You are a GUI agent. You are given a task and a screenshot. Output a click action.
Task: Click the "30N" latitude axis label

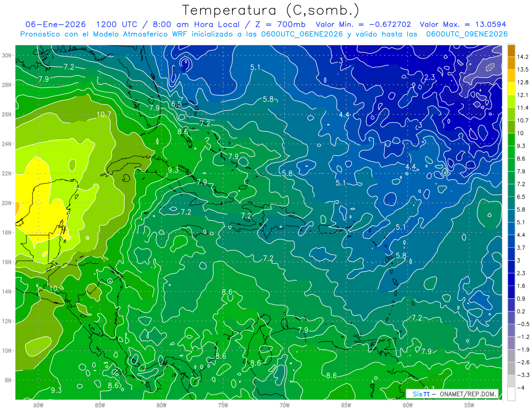coord(7,55)
